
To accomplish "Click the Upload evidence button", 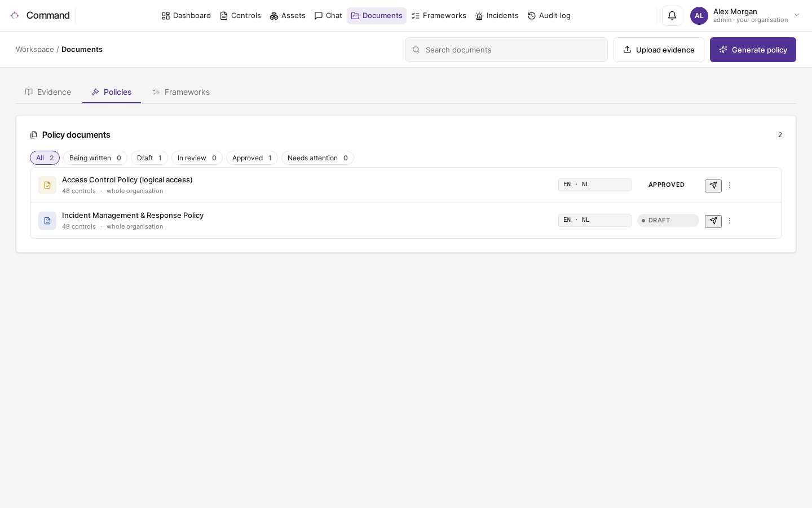I will click(x=659, y=50).
